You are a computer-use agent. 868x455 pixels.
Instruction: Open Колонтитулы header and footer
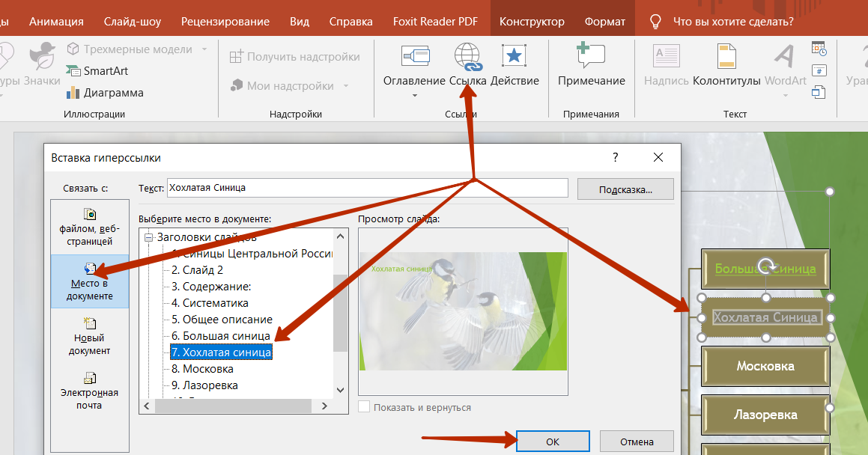(x=726, y=65)
